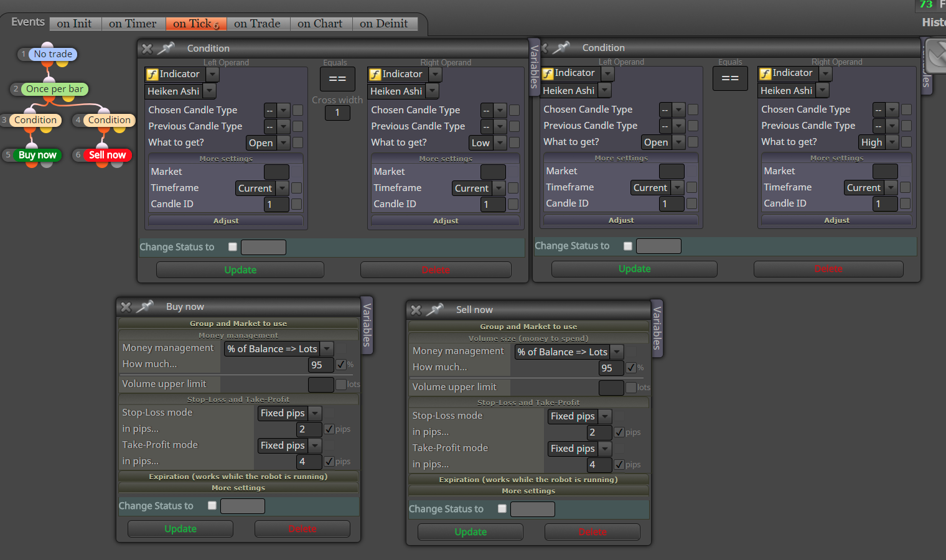946x560 pixels.
Task: Switch to the on Timer events tab
Action: tap(133, 24)
